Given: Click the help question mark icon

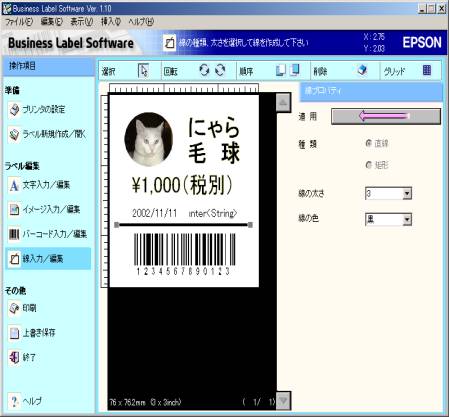Looking at the screenshot, I should pos(14,401).
